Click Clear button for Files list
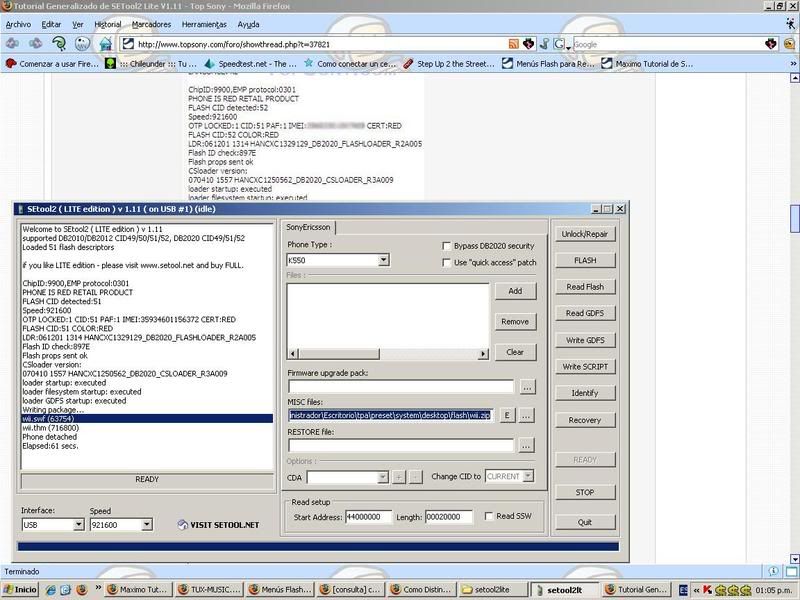 pyautogui.click(x=515, y=352)
